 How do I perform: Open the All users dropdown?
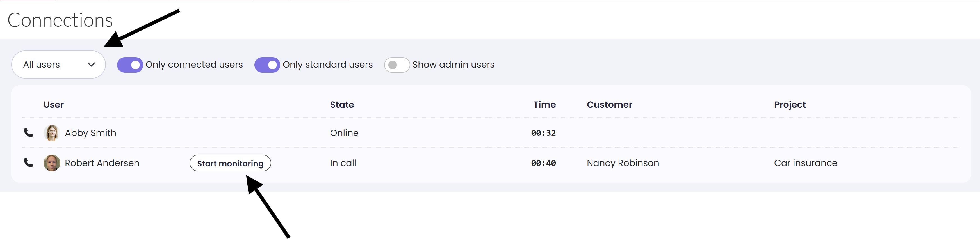point(58,65)
